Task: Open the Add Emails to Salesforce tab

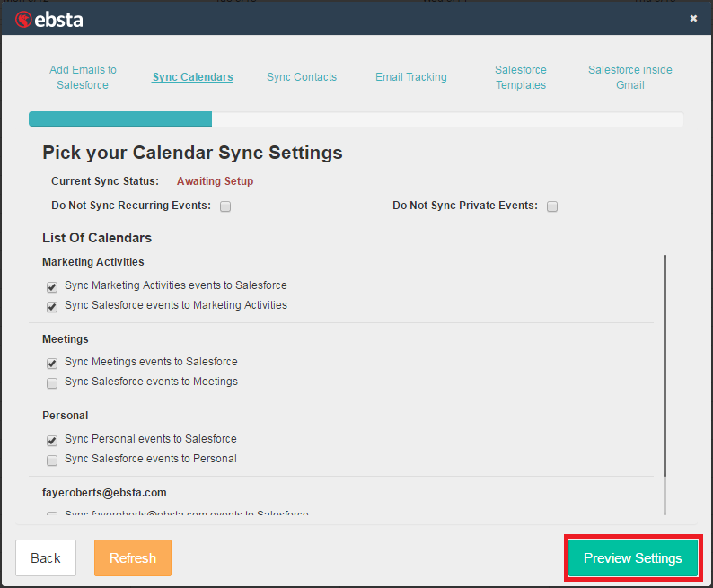Action: (x=83, y=77)
